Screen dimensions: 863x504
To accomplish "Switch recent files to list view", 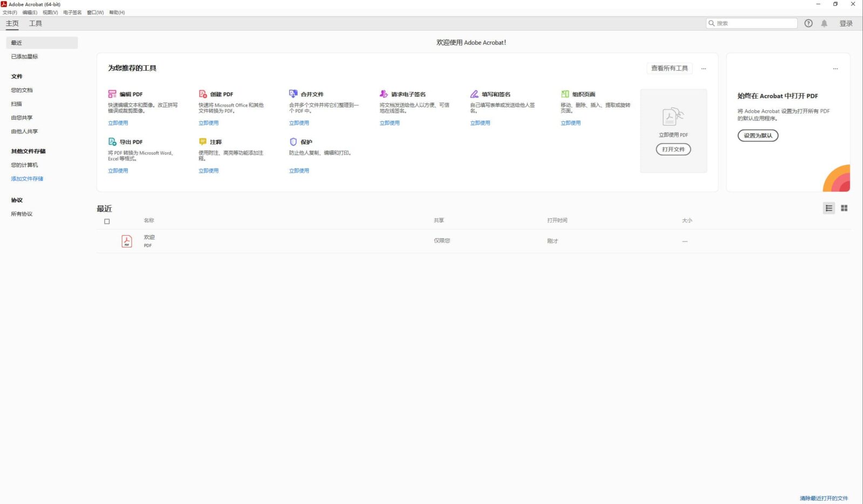I will [x=829, y=208].
